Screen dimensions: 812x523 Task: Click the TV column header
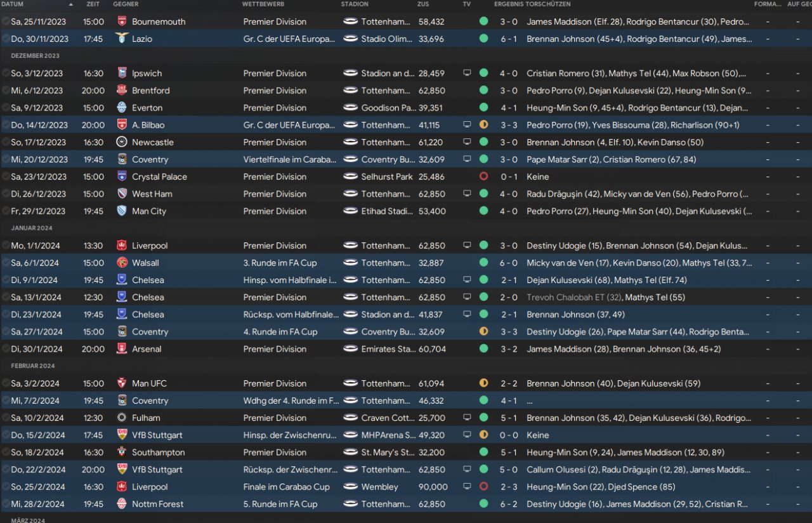[x=467, y=4]
